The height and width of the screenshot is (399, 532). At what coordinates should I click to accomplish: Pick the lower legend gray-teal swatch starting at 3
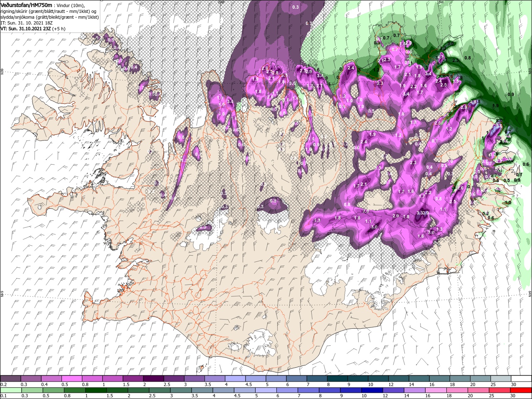(180, 390)
